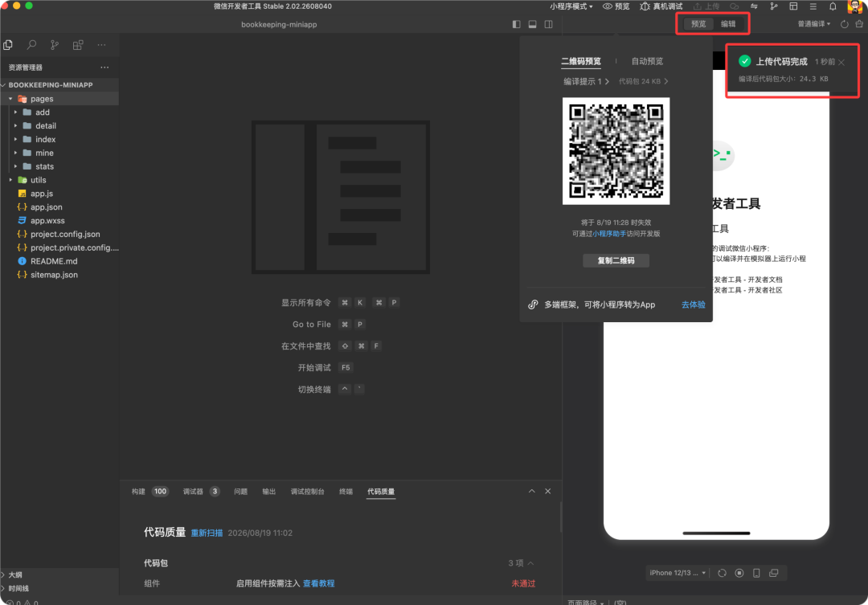Close the 上传代码完成 notification
The image size is (868, 605).
tap(841, 62)
